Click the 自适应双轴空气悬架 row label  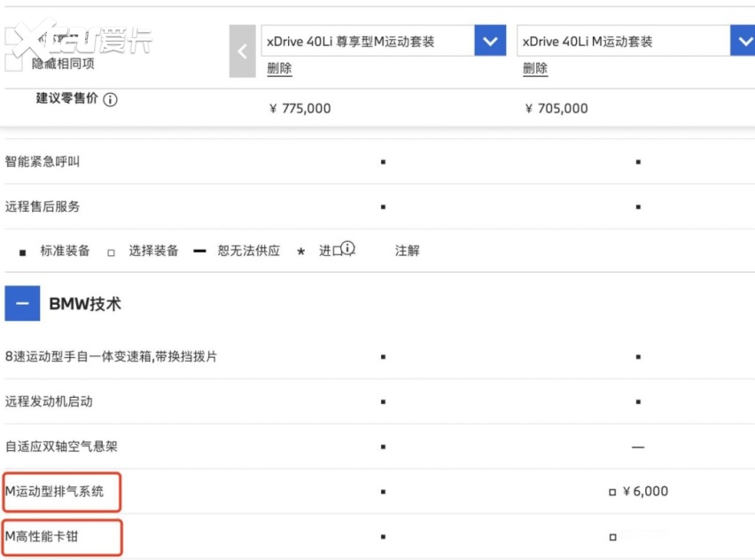pos(61,447)
